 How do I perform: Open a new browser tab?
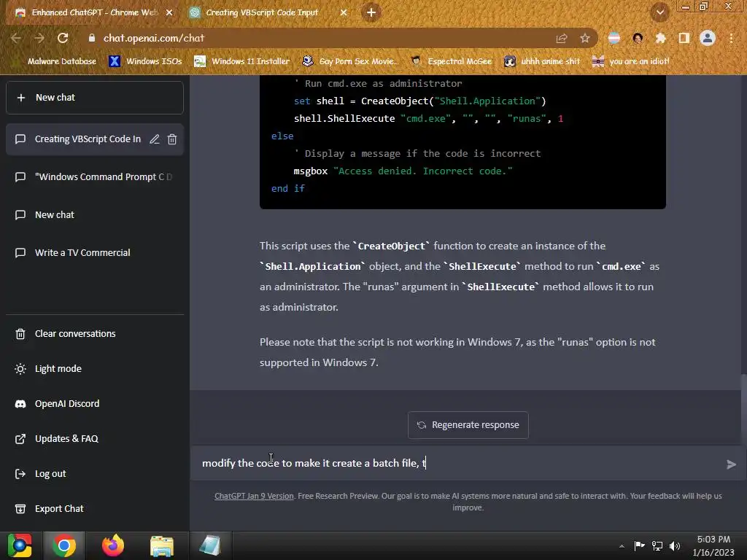(x=371, y=13)
